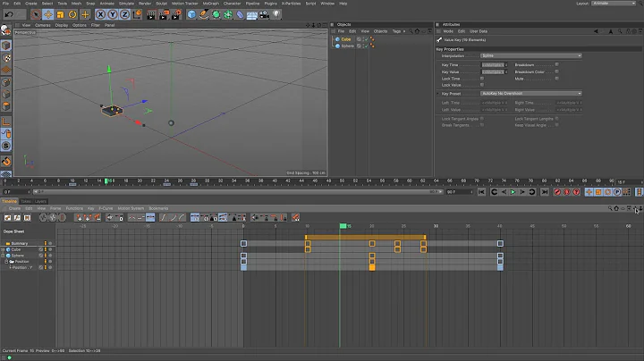The width and height of the screenshot is (644, 361).
Task: Switch to the Layers tab
Action: pyautogui.click(x=40, y=201)
